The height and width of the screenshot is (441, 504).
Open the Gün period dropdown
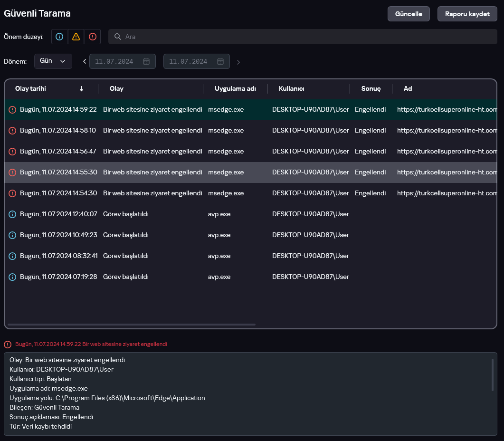pos(53,61)
